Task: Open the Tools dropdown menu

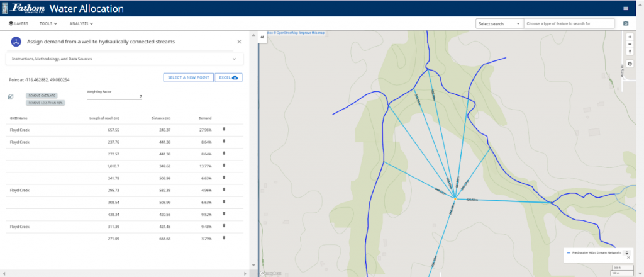Action: click(48, 24)
